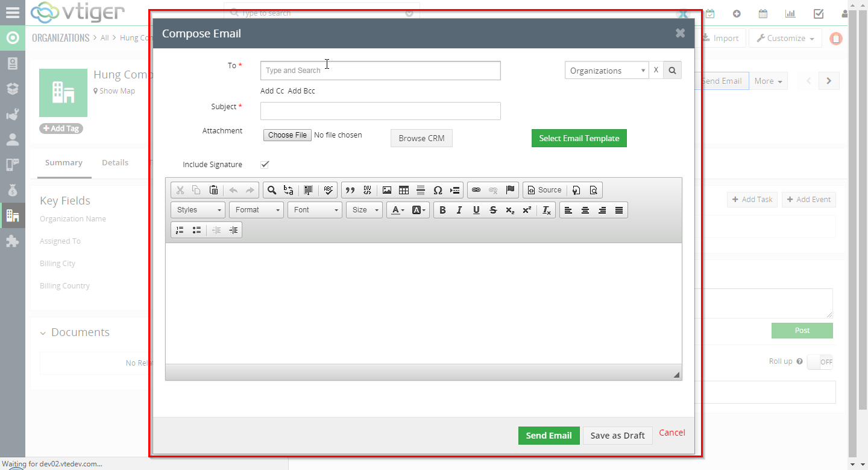Insert a numbered list
This screenshot has width=868, height=470.
point(180,230)
